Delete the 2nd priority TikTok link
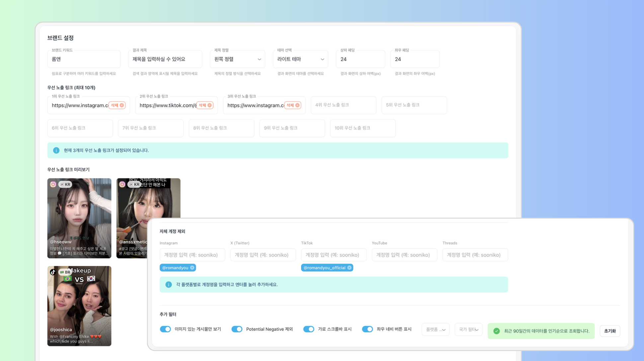 (x=205, y=105)
